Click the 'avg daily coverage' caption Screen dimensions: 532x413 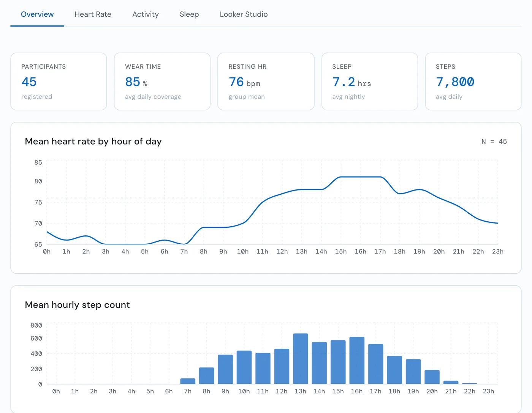tap(153, 97)
